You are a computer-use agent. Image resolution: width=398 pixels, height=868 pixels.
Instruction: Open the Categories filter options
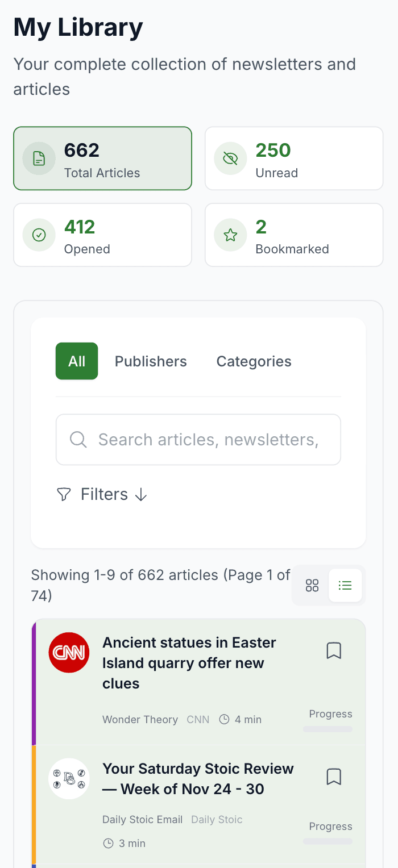254,361
